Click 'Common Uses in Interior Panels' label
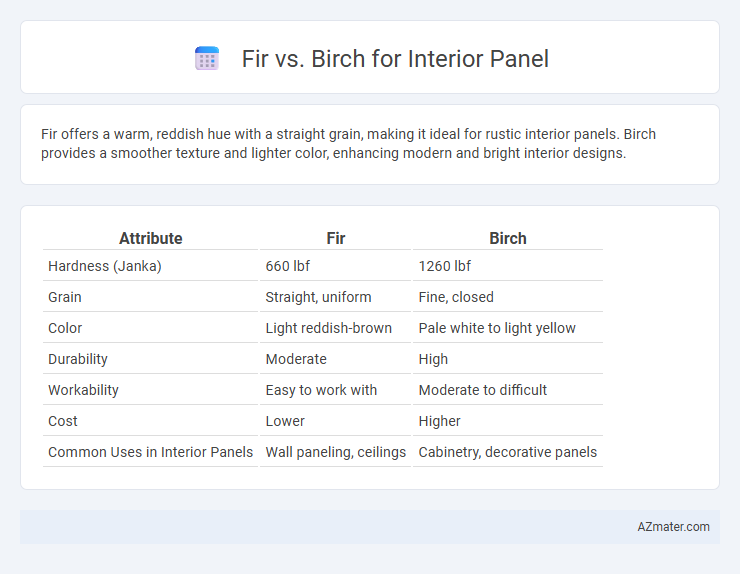The image size is (740, 574). point(151,452)
